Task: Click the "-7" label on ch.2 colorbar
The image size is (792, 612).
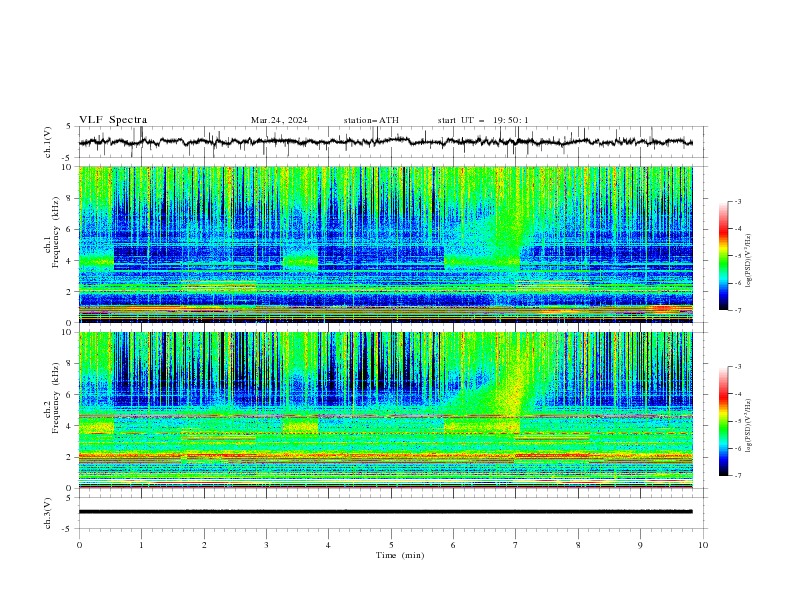Action: pyautogui.click(x=738, y=475)
